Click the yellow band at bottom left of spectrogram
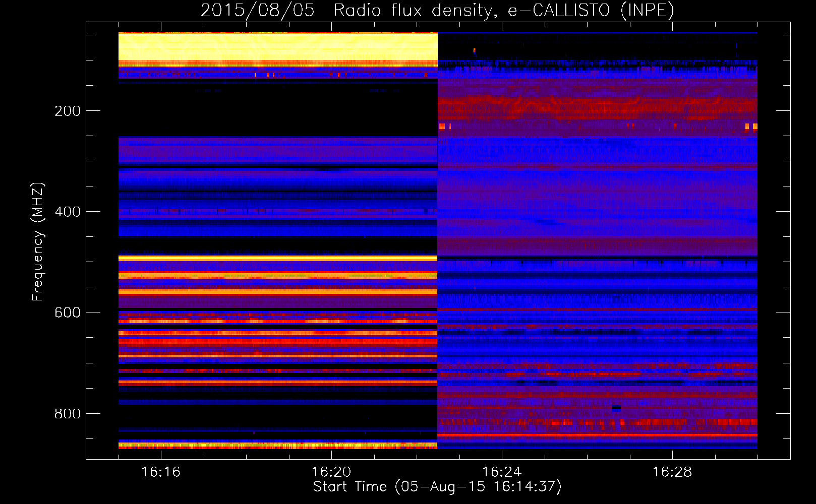Screen dimensions: 816x504 point(277,446)
